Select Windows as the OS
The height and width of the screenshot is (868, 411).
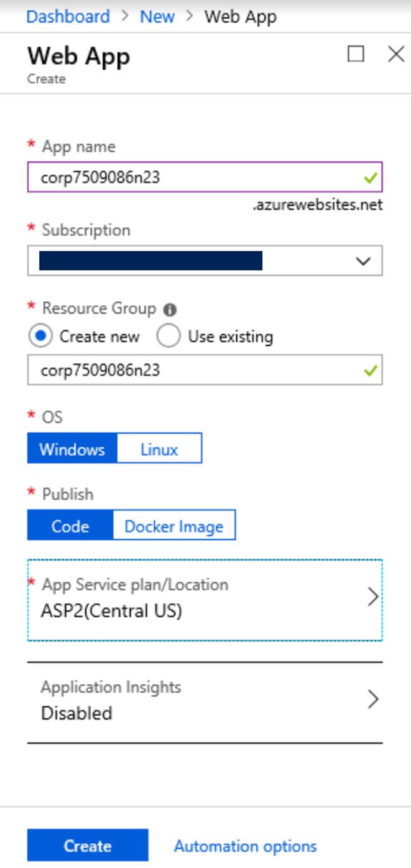click(72, 449)
